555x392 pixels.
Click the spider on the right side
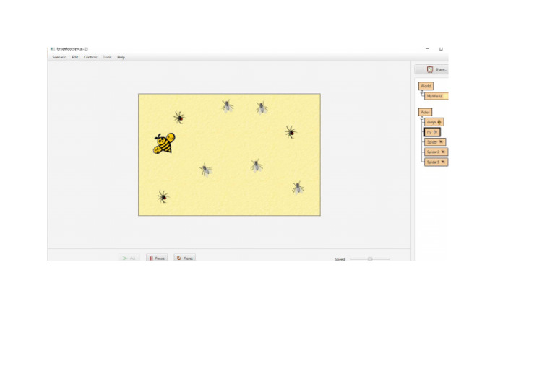[291, 132]
